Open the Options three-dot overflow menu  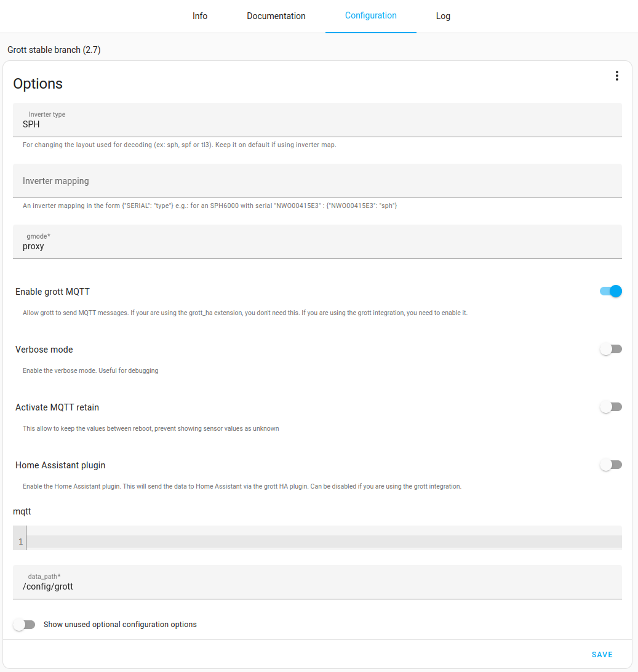coord(616,76)
